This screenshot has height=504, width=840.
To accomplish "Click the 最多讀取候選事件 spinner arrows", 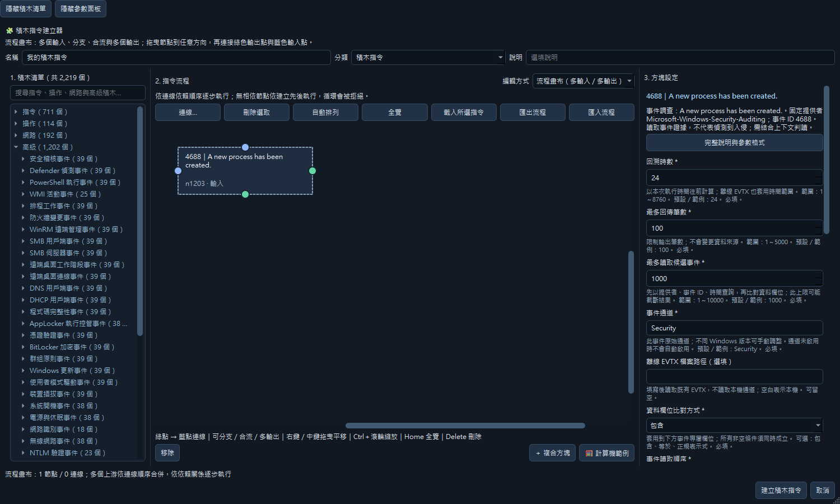I will tap(819, 278).
